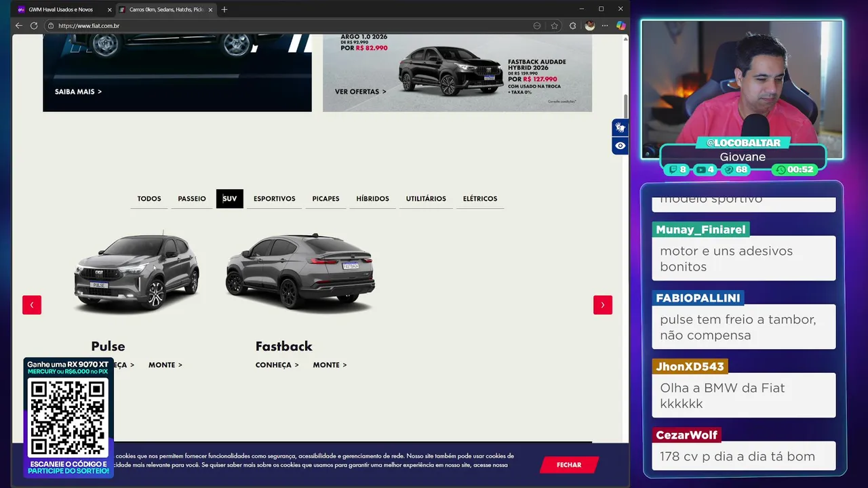Open MONTE link under Fastback
This screenshot has width=868, height=488.
point(330,365)
